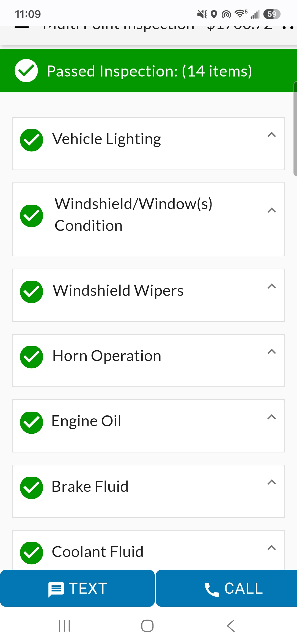Tap the Android home navigation button
The height and width of the screenshot is (644, 297).
pos(147,626)
